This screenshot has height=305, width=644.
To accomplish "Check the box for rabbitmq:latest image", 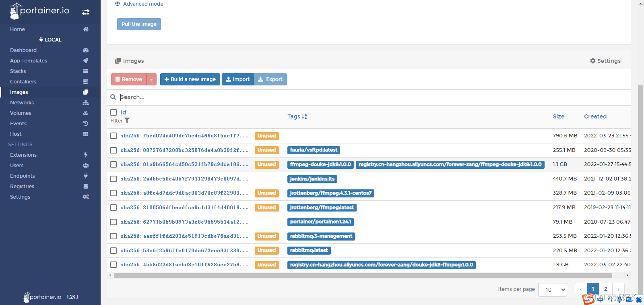I will point(114,251).
